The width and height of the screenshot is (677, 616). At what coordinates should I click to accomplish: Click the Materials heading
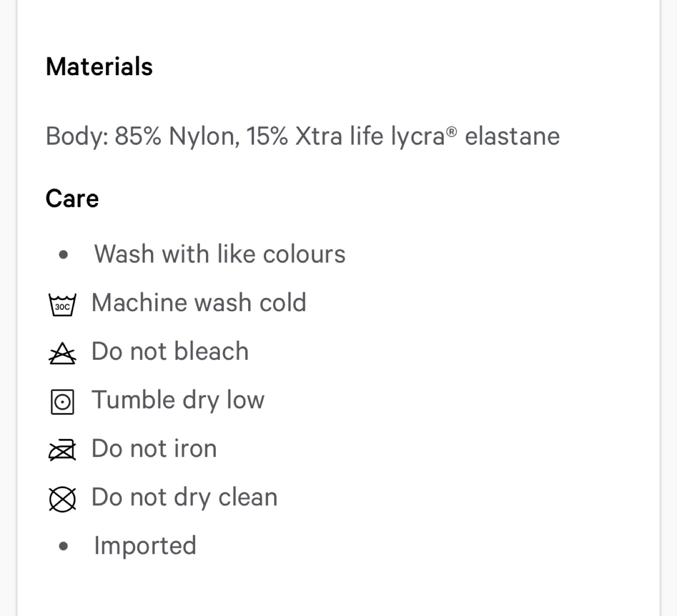tap(99, 66)
